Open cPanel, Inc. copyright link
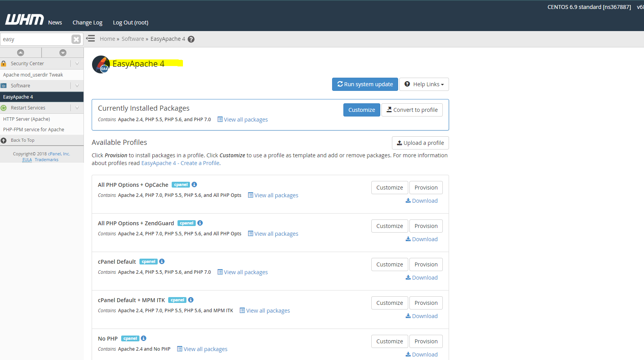644x360 pixels. [59, 154]
